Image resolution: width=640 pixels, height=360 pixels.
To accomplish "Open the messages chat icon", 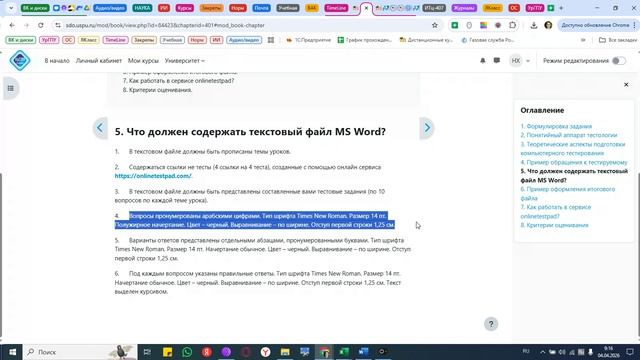I will 496,60.
